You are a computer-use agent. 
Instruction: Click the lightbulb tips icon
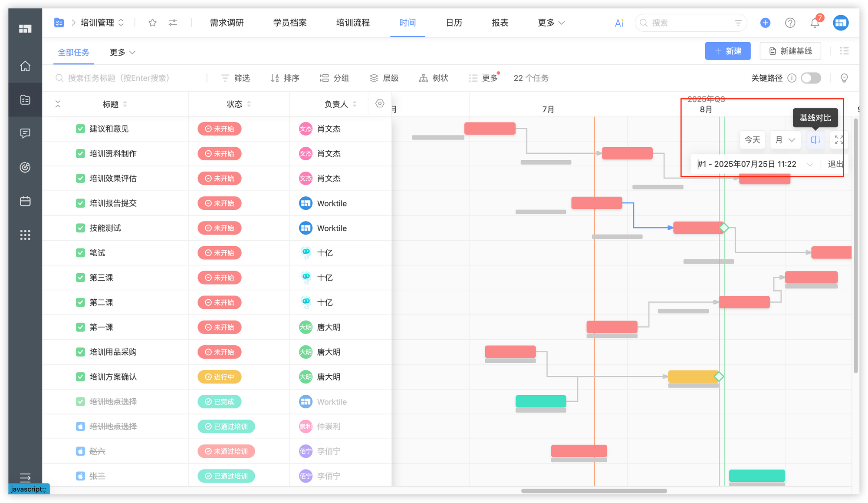coord(844,78)
